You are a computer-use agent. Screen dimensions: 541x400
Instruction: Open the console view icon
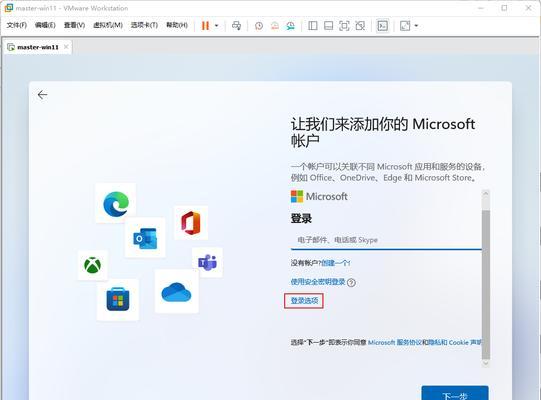click(383, 26)
